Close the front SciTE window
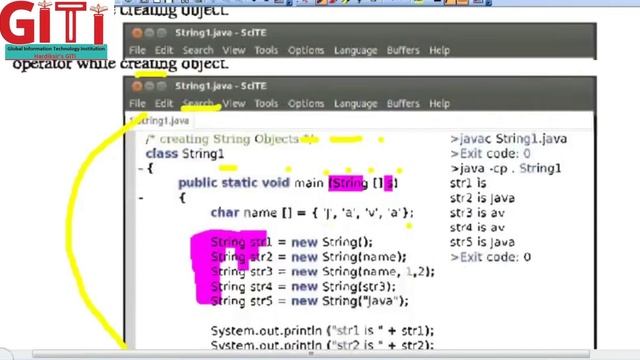 pos(137,86)
